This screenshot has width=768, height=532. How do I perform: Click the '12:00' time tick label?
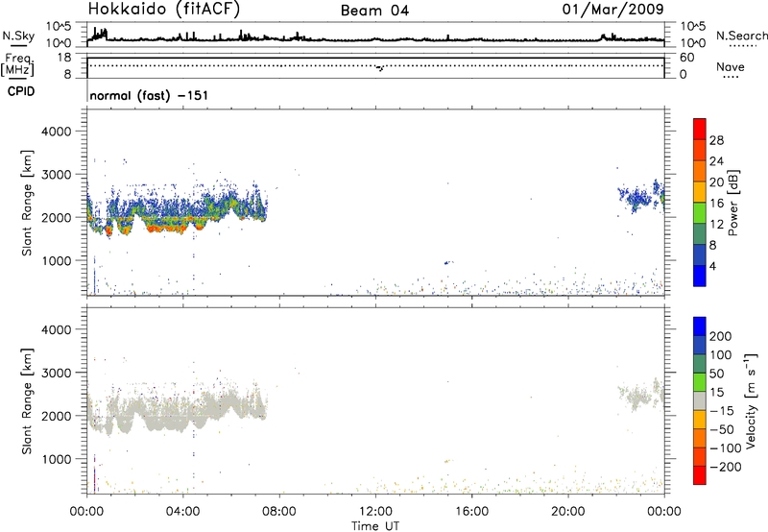(x=375, y=512)
